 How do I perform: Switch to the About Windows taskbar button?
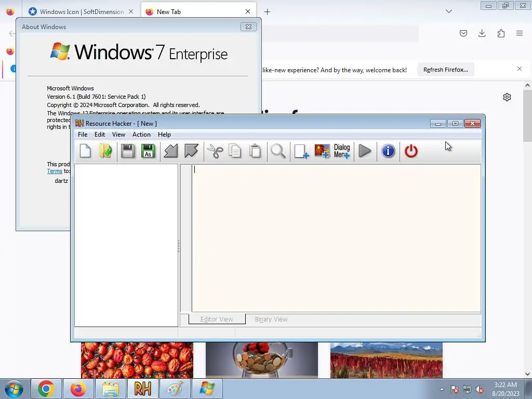[207, 389]
